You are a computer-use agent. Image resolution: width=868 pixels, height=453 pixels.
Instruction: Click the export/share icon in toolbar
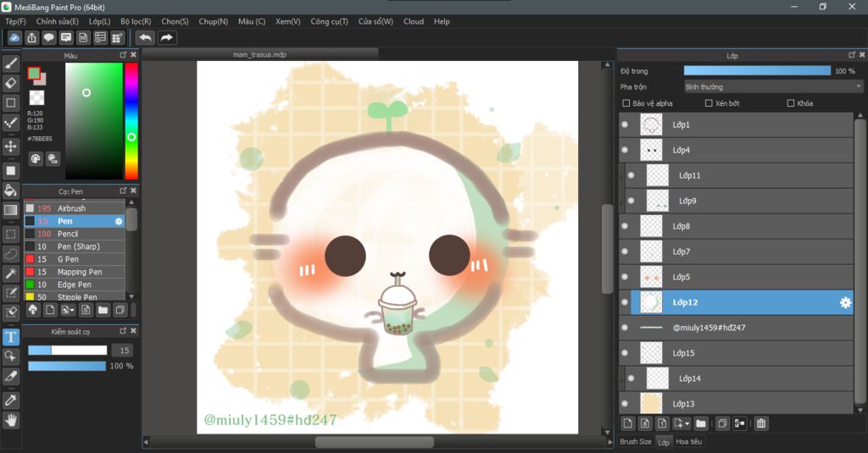31,37
